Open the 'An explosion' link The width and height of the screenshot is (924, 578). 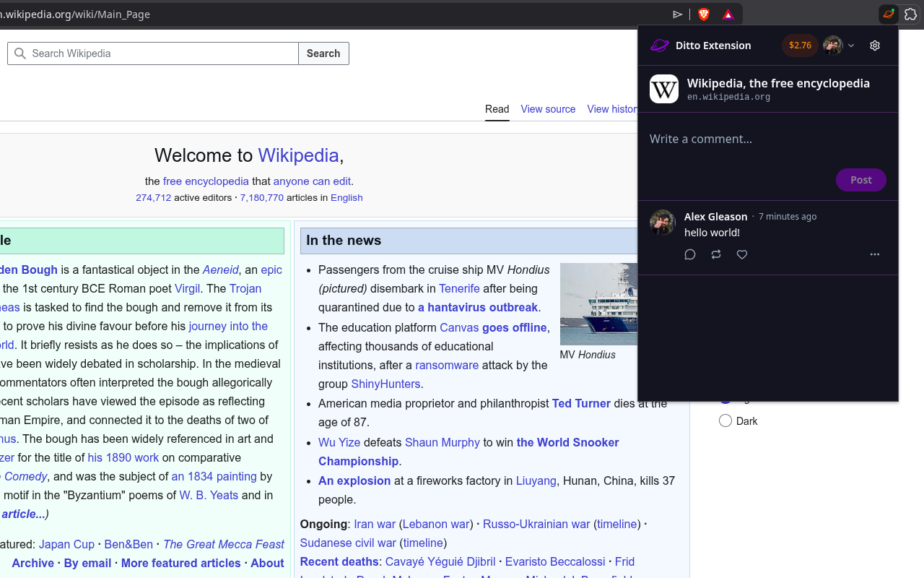click(x=354, y=480)
